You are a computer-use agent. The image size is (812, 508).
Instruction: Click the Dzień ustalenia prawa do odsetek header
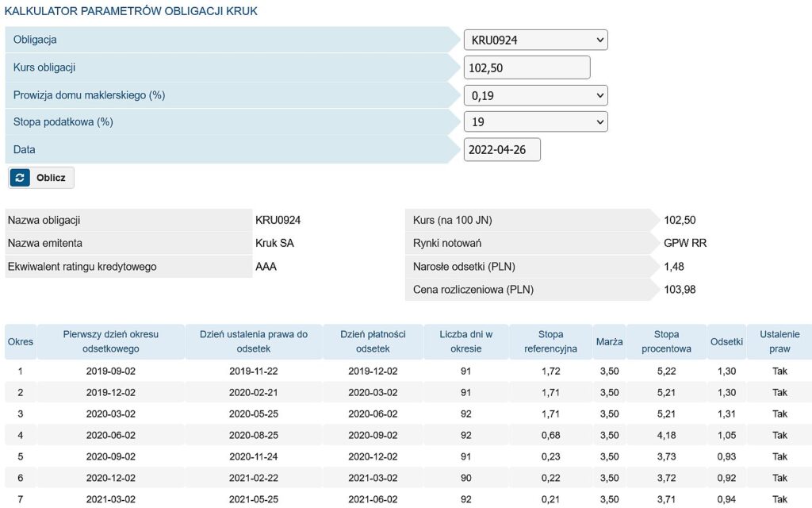click(x=254, y=342)
